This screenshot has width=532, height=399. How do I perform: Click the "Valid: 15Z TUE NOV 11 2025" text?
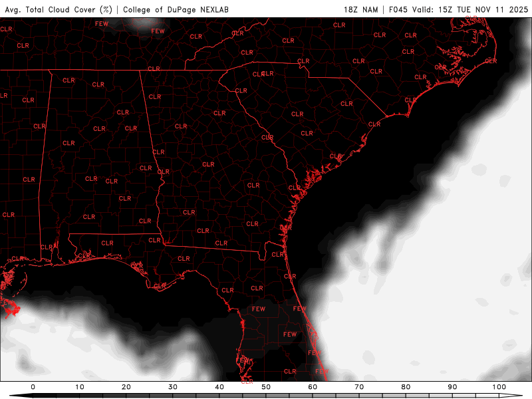click(470, 9)
